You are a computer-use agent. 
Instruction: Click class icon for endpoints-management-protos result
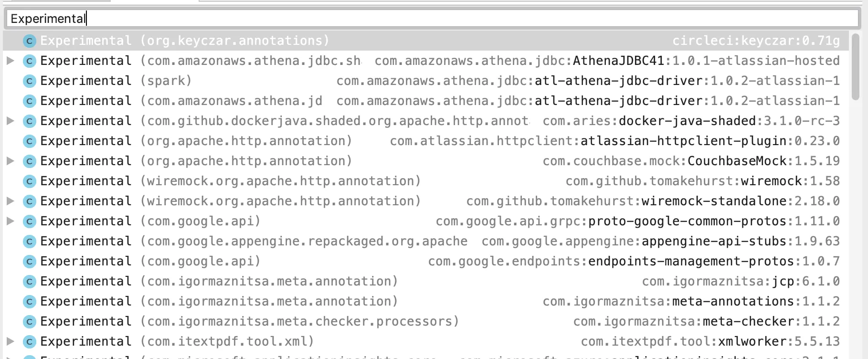click(30, 262)
